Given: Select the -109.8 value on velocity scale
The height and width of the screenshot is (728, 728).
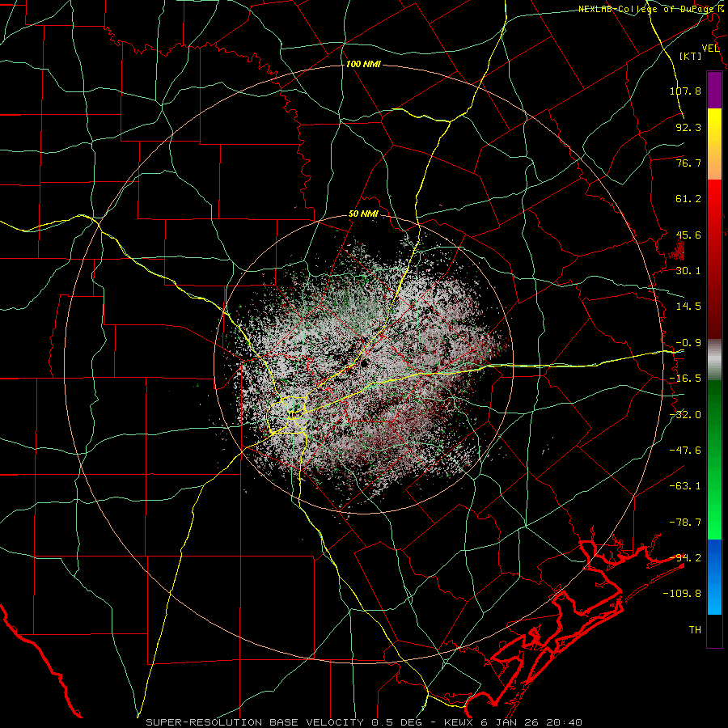Looking at the screenshot, I should [x=682, y=594].
